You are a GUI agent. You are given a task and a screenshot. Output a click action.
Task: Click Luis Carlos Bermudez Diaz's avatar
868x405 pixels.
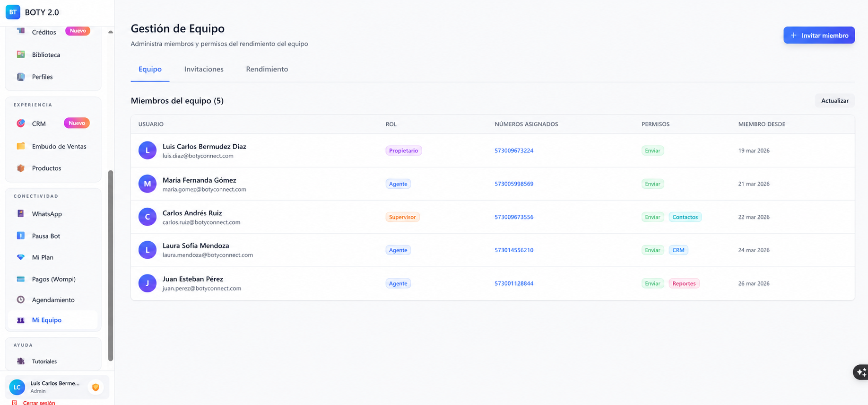point(148,150)
